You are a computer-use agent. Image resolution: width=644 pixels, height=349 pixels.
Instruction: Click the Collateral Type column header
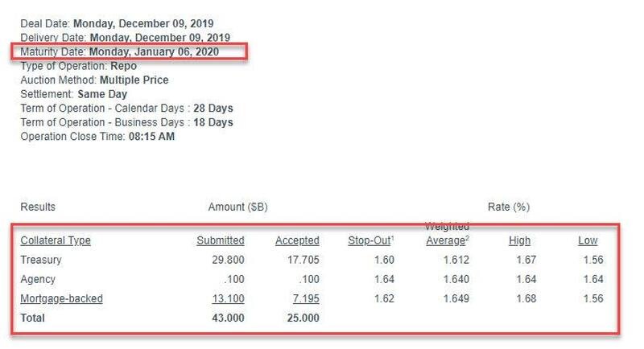56,240
